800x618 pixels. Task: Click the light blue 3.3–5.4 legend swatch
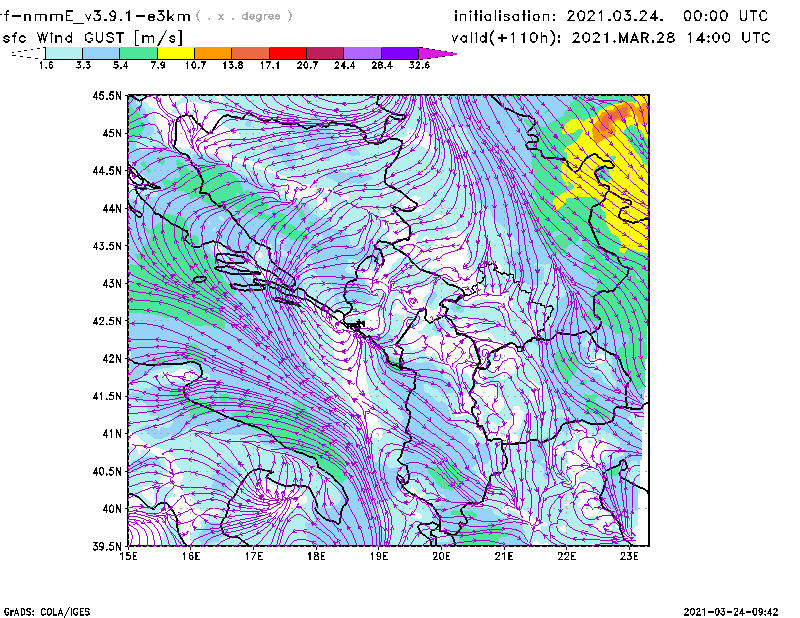101,53
